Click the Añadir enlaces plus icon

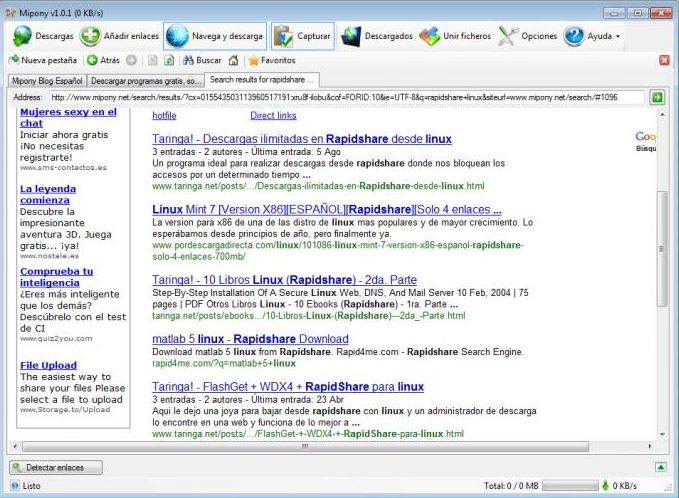[x=90, y=36]
